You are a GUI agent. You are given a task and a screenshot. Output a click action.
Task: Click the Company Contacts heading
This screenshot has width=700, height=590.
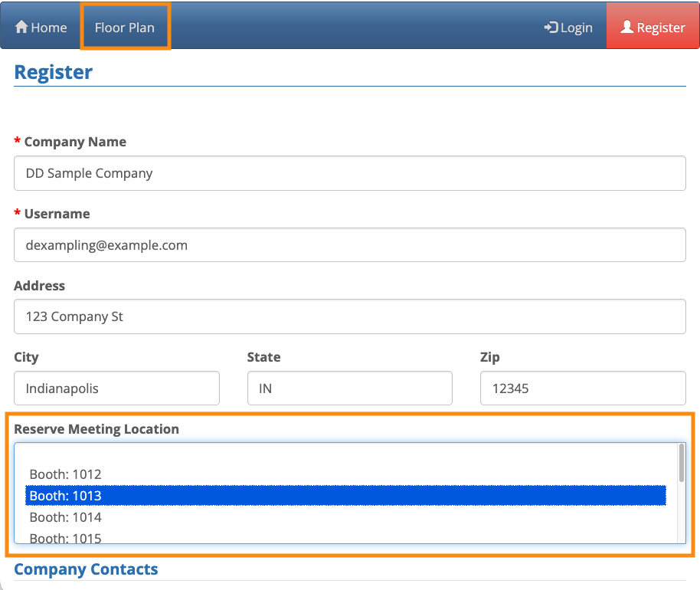click(x=86, y=569)
